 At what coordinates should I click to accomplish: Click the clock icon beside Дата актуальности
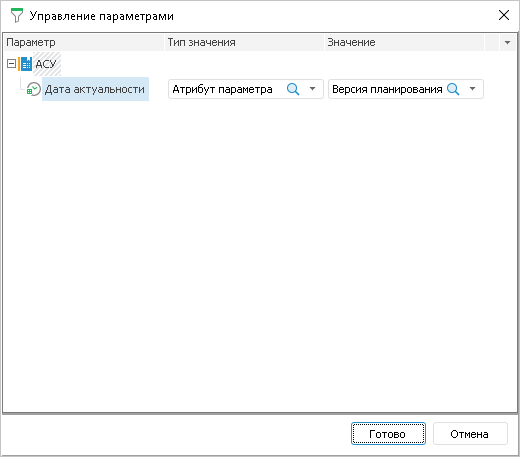(x=33, y=89)
